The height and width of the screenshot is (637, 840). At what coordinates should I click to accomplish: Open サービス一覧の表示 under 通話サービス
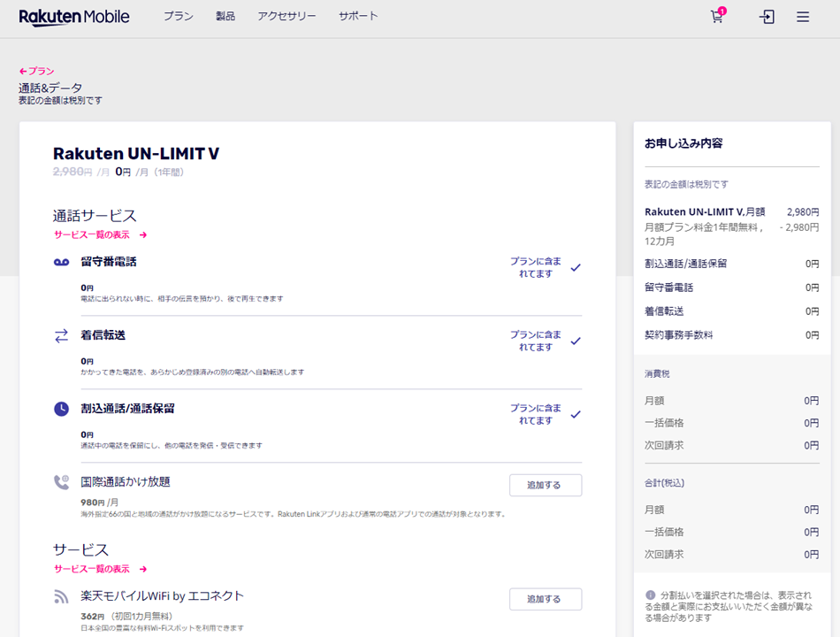pos(100,234)
